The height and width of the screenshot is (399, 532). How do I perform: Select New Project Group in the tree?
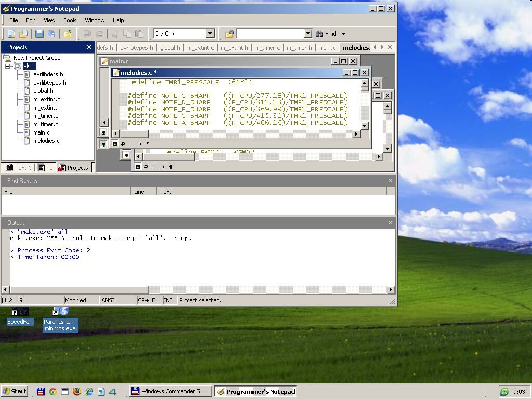tap(37, 58)
